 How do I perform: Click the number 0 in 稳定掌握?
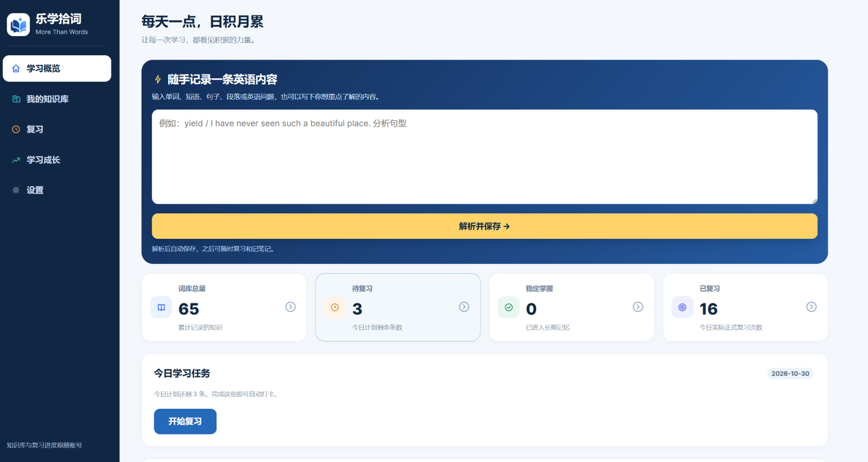pyautogui.click(x=531, y=309)
